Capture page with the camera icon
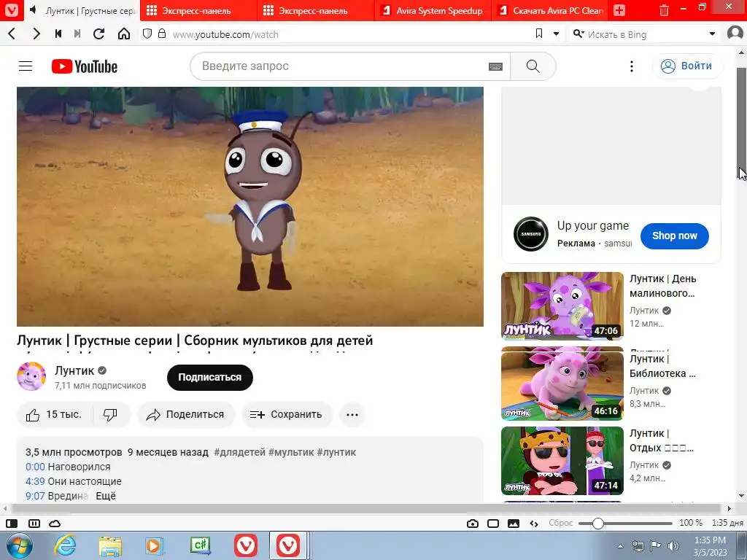This screenshot has height=560, width=747. pos(473,524)
